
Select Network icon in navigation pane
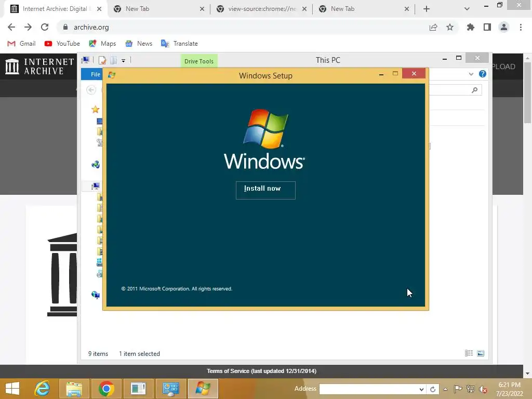click(96, 295)
